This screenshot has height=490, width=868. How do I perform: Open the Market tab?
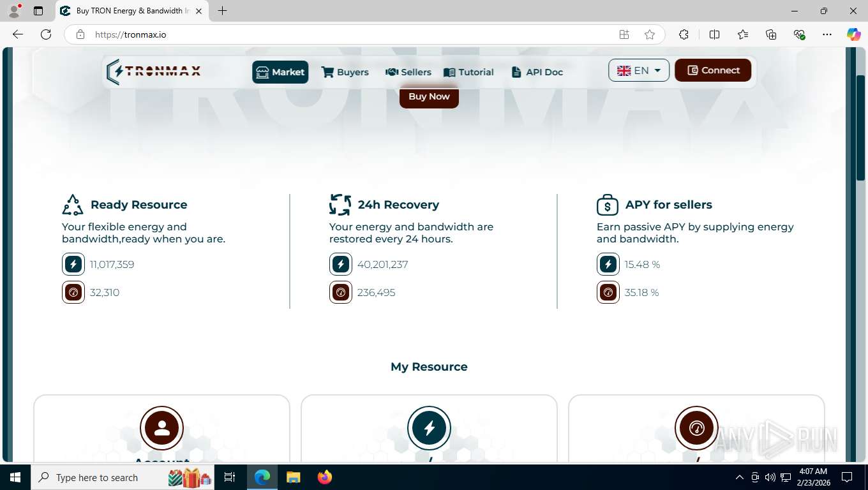pyautogui.click(x=280, y=72)
